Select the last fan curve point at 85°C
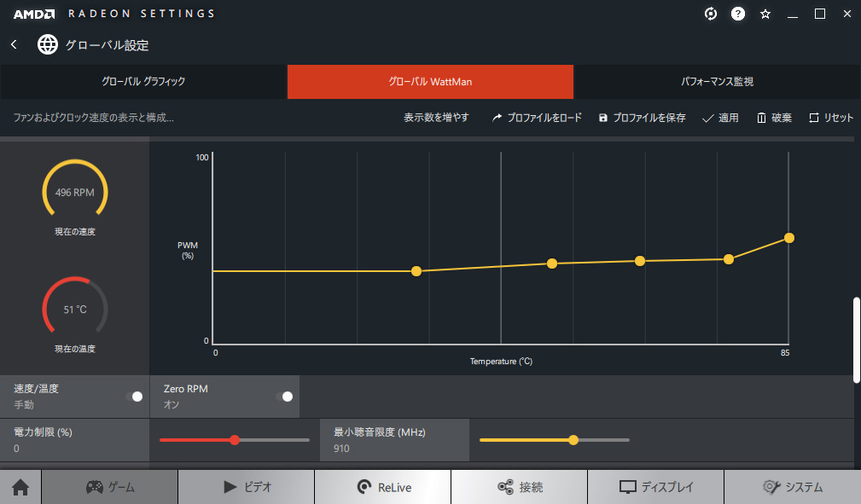This screenshot has width=861, height=504. (789, 238)
